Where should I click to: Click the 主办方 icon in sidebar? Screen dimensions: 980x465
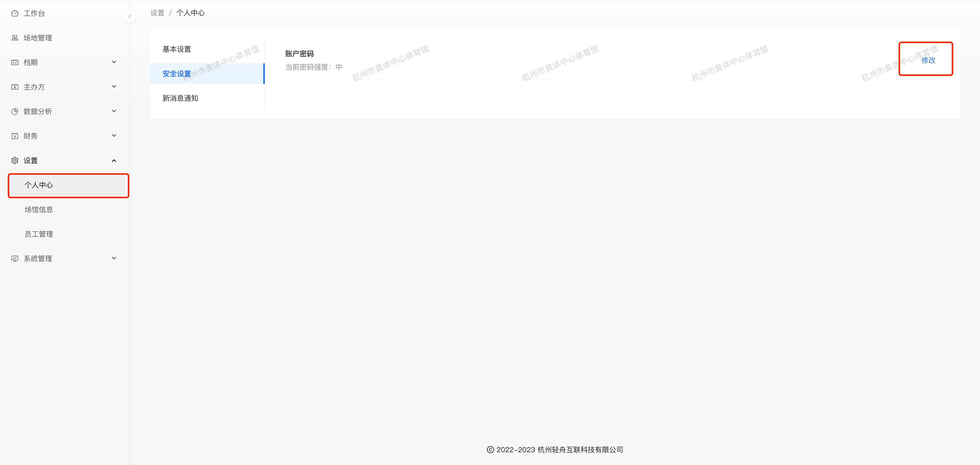(15, 87)
